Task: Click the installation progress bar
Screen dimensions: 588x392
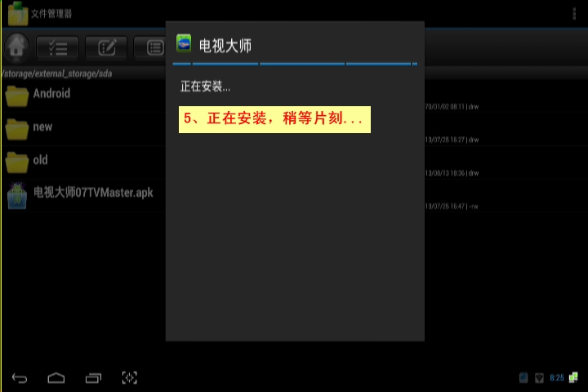Action: tap(295, 65)
